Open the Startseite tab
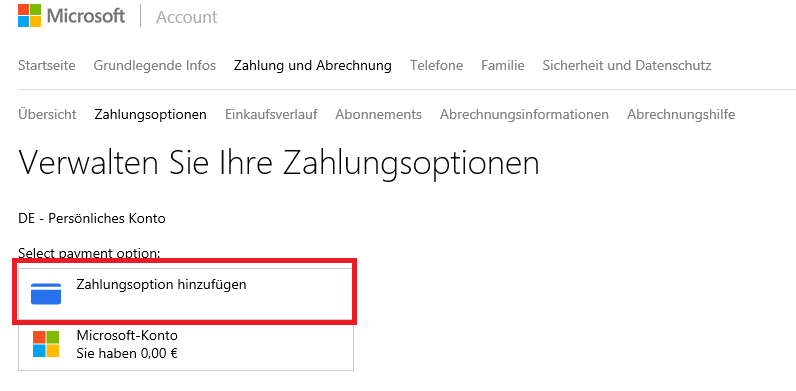The image size is (796, 391). [47, 66]
